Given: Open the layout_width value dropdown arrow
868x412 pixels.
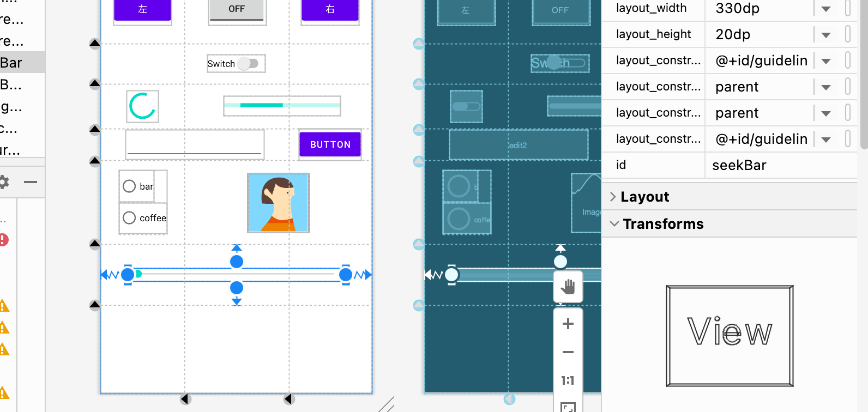Looking at the screenshot, I should pos(826,9).
